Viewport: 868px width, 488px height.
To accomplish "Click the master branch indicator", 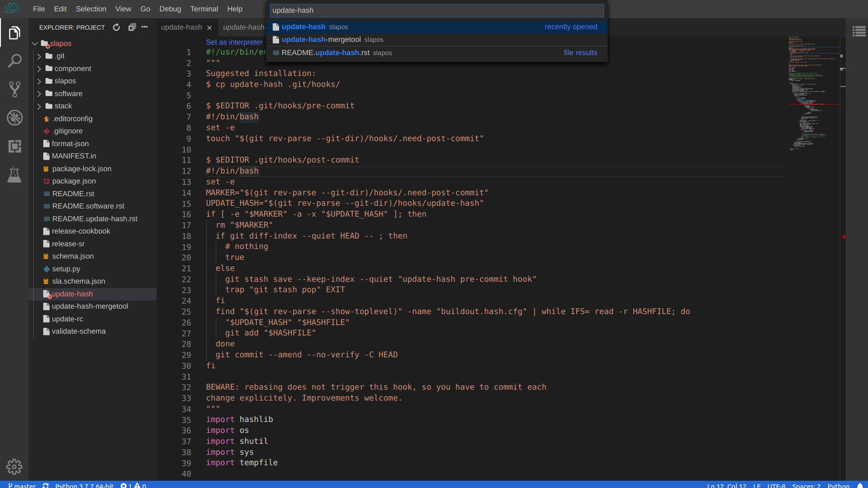I will click(22, 485).
